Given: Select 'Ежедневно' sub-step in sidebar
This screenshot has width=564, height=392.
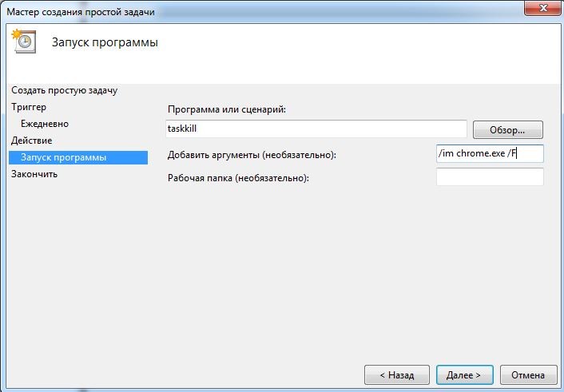Looking at the screenshot, I should [45, 124].
